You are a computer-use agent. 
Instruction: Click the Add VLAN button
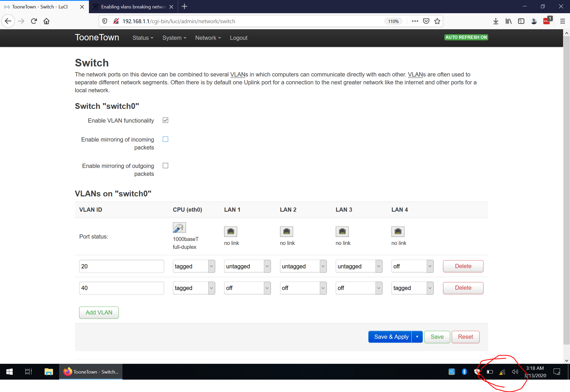click(x=99, y=312)
